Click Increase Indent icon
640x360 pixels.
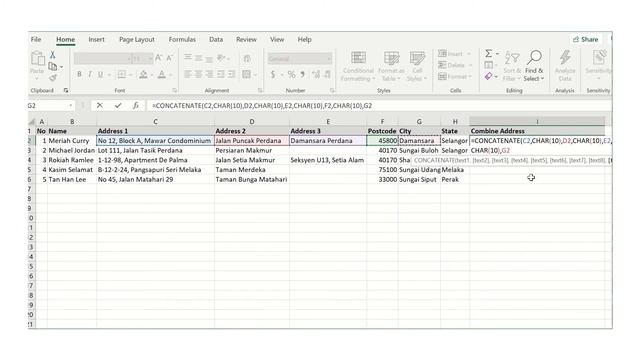pos(231,74)
